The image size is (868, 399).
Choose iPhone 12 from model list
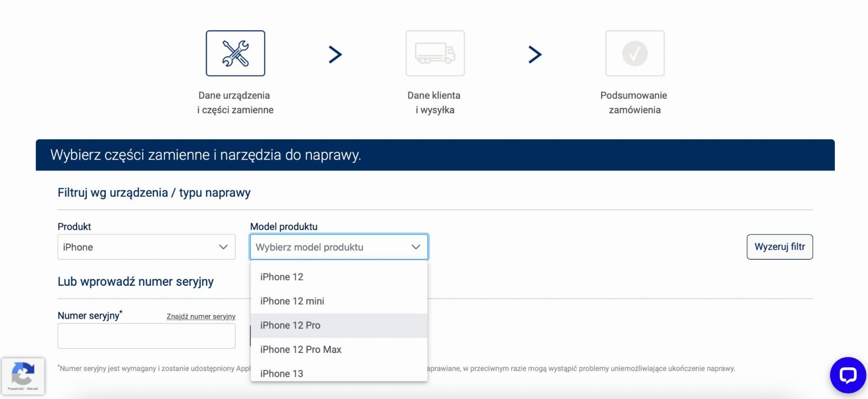coord(339,277)
